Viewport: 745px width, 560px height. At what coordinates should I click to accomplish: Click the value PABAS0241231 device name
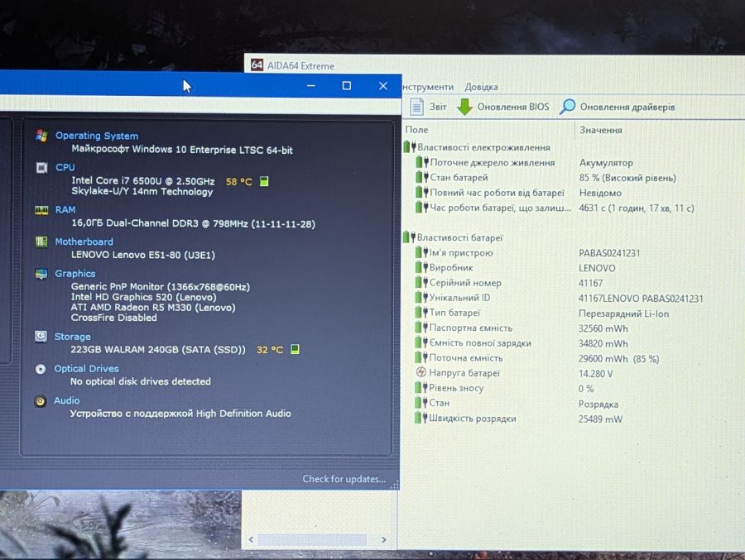click(x=609, y=253)
